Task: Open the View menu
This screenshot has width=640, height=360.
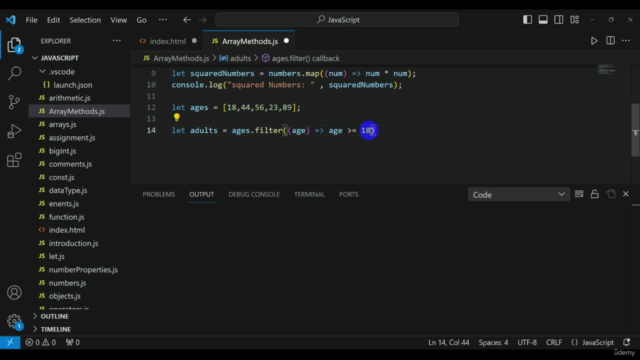Action: coord(118,20)
